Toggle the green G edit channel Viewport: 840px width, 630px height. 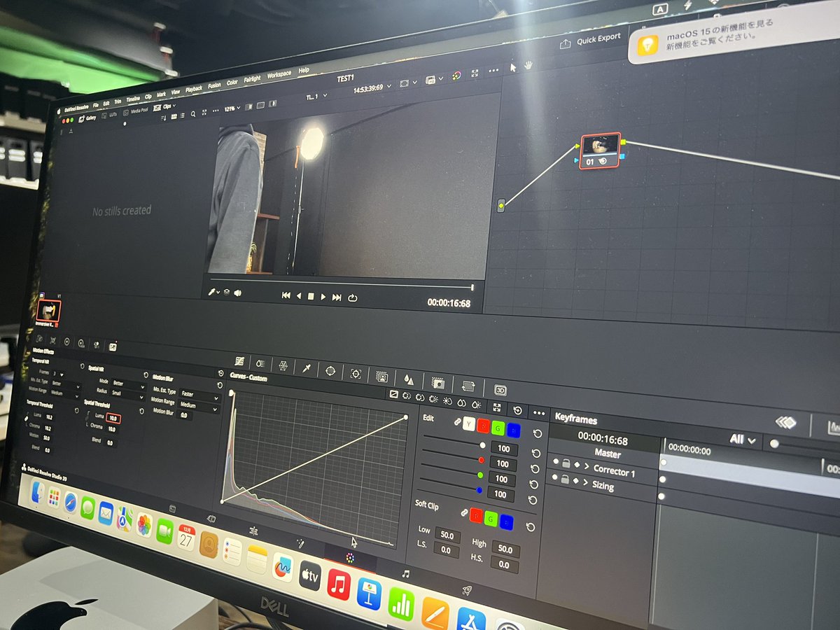pyautogui.click(x=498, y=427)
